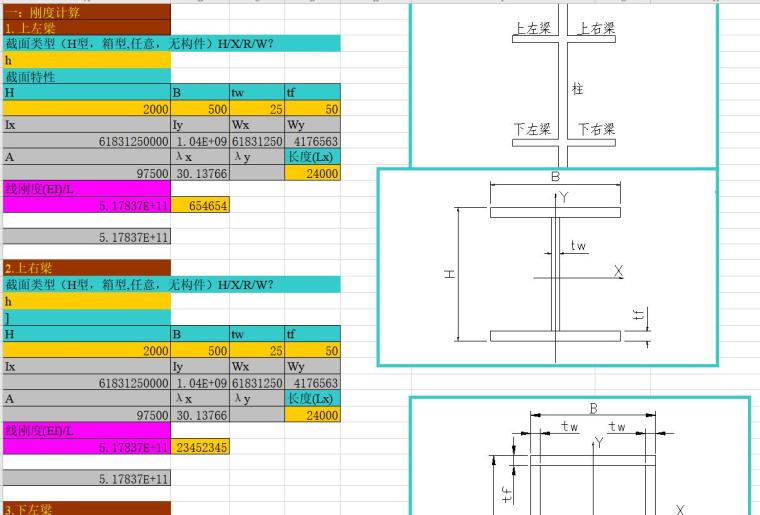Click the tw value 25 in 上右梁 section

257,351
